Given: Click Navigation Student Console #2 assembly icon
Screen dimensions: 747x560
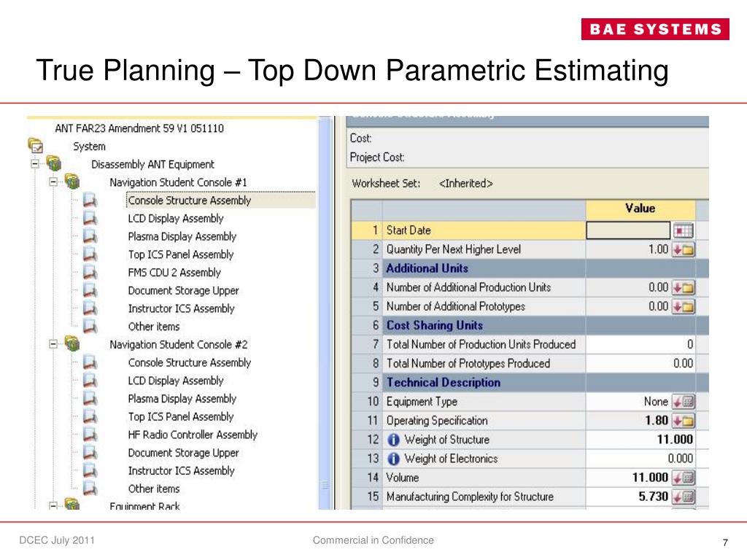Looking at the screenshot, I should tap(72, 343).
